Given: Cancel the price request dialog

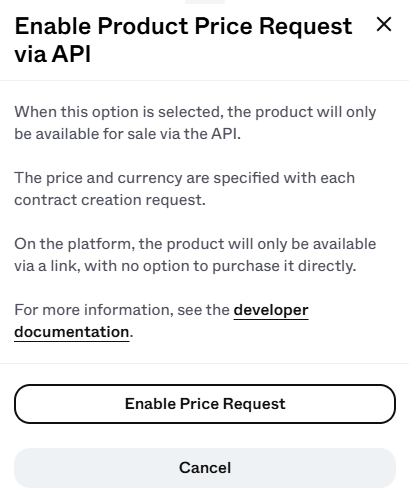Looking at the screenshot, I should (205, 468).
